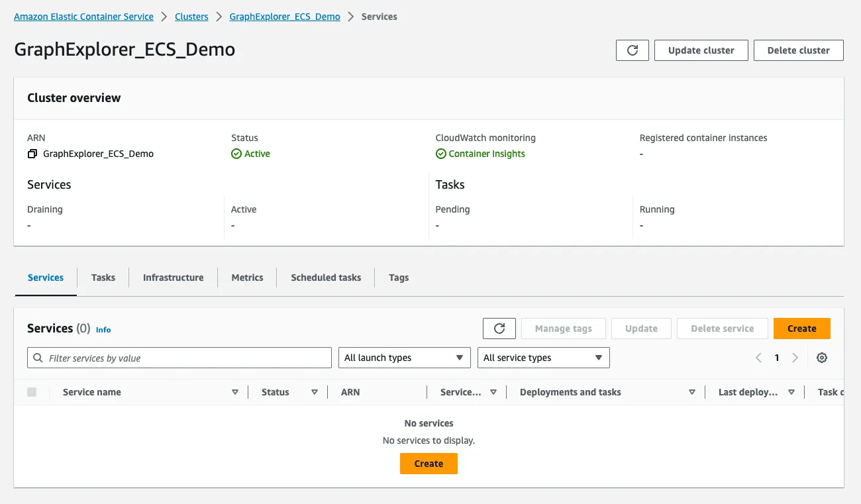This screenshot has width=861, height=504.
Task: Open table preferences gear icon
Action: coord(822,358)
